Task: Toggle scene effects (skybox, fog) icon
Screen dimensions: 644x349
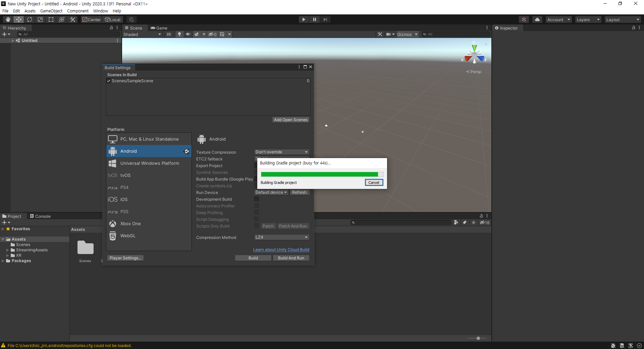Action: click(x=197, y=34)
